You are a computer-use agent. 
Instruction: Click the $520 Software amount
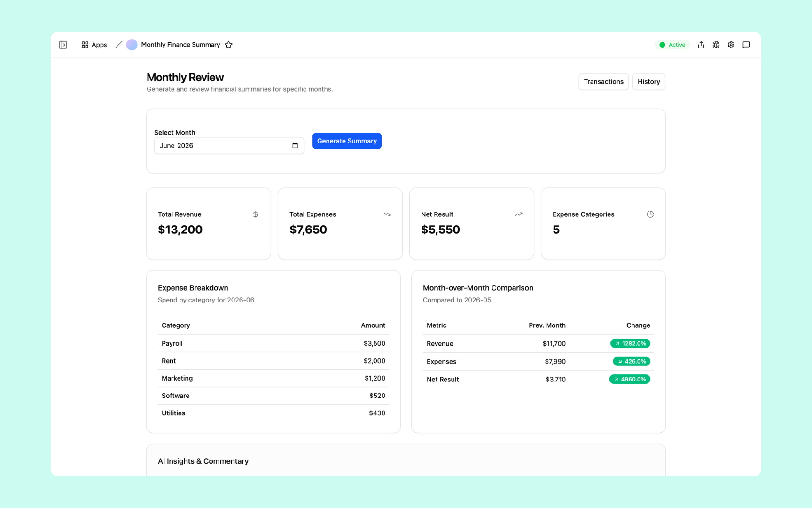tap(377, 396)
